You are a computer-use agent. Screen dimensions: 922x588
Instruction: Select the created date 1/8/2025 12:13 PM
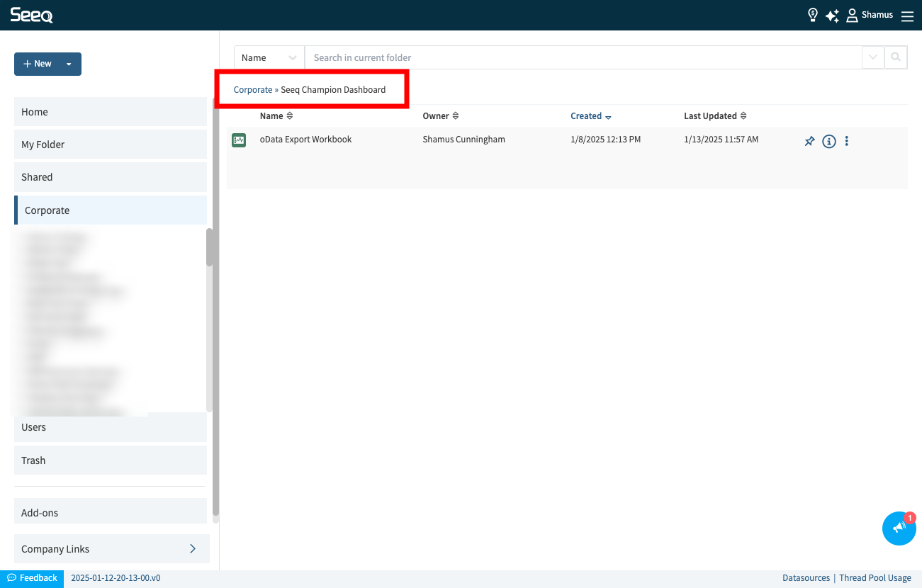[x=605, y=140]
